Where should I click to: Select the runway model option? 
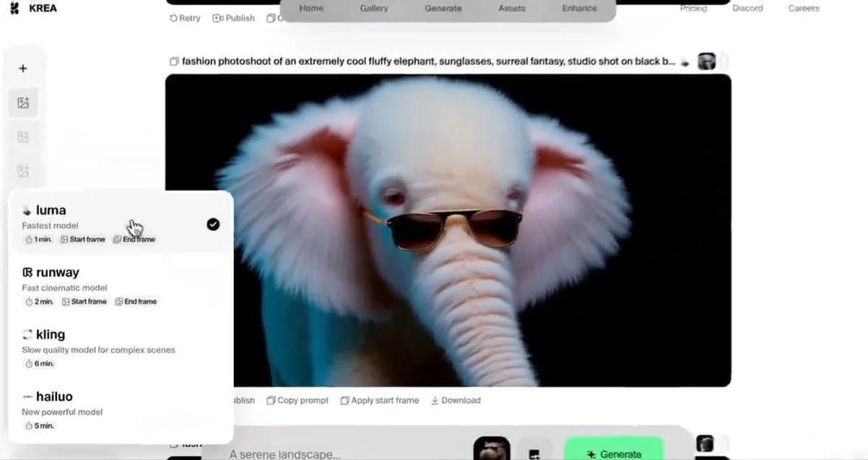tap(121, 286)
